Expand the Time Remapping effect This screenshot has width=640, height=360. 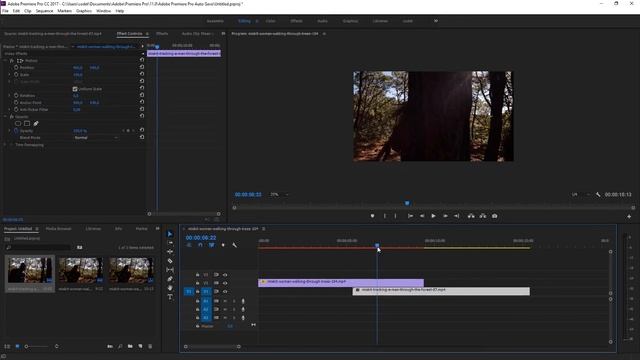(5, 145)
